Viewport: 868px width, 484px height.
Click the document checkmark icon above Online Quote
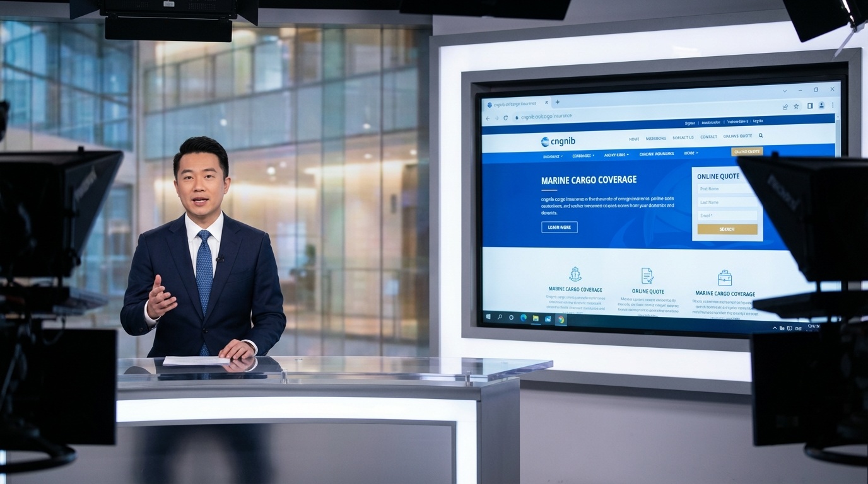pyautogui.click(x=647, y=275)
